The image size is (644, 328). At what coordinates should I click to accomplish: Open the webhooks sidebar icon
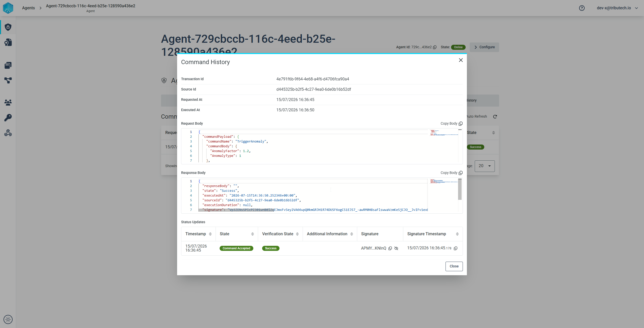point(8,133)
